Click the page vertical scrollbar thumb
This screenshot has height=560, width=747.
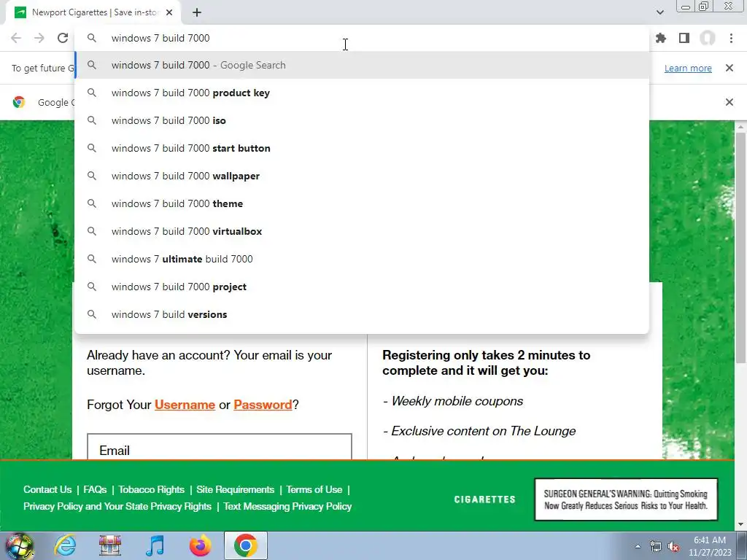pyautogui.click(x=741, y=248)
